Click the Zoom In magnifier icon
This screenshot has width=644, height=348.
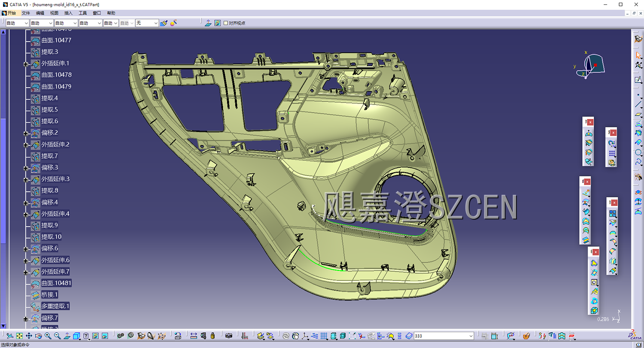pos(48,336)
